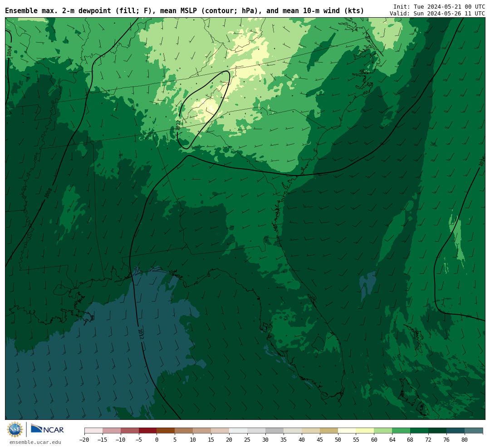
Task: Select the map title about ensemble max dewpoint
Action: tap(184, 11)
